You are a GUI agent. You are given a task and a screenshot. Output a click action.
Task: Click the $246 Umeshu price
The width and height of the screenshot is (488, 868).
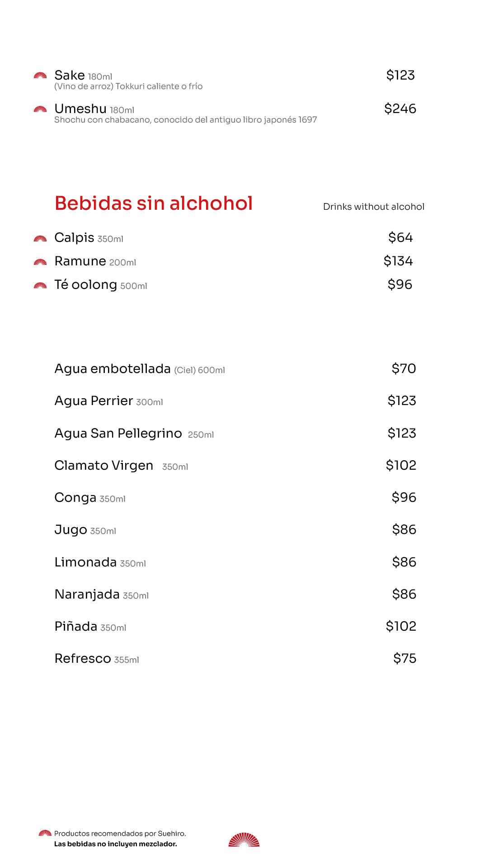point(400,108)
